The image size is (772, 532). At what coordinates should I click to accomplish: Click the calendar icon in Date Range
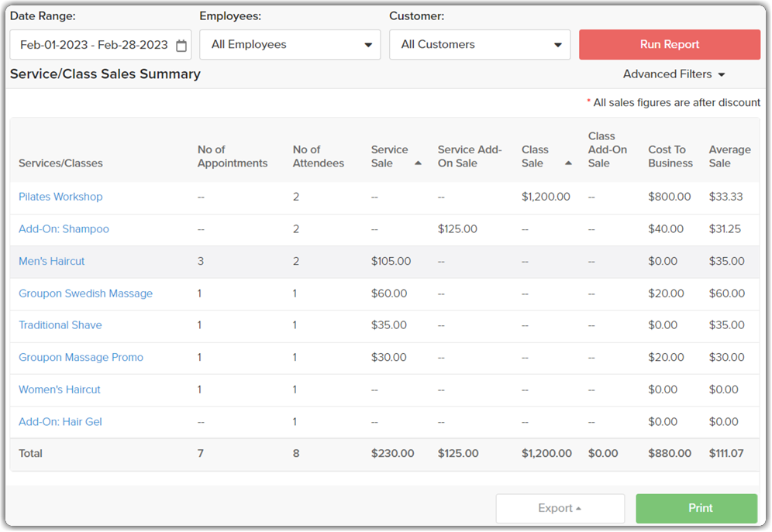(181, 46)
